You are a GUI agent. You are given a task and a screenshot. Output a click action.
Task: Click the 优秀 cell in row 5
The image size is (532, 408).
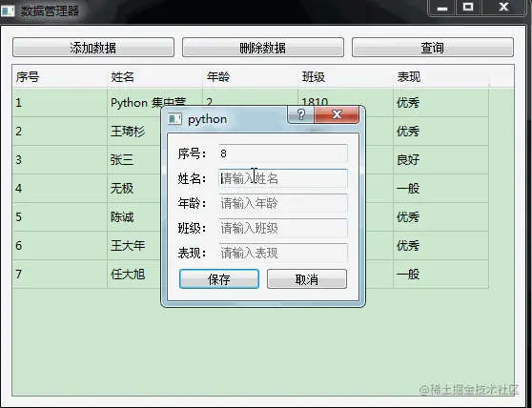click(441, 216)
